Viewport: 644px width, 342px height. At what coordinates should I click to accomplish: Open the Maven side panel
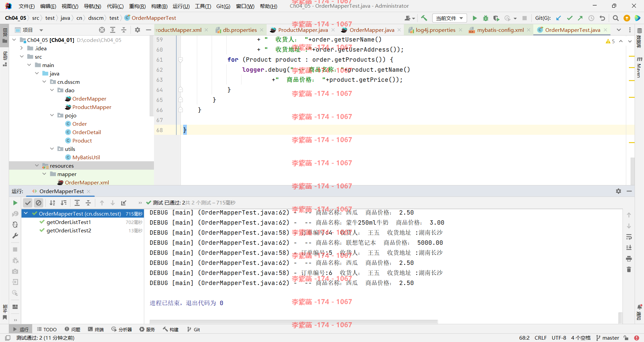click(x=639, y=67)
